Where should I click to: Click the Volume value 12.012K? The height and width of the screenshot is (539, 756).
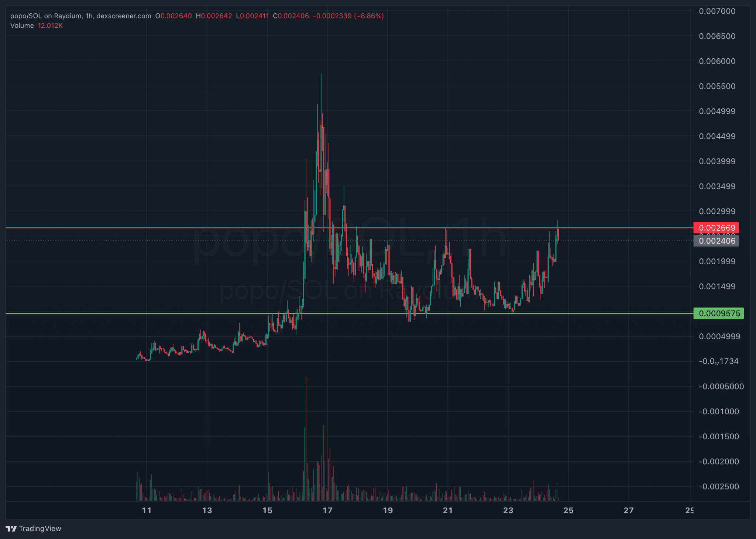tap(50, 25)
